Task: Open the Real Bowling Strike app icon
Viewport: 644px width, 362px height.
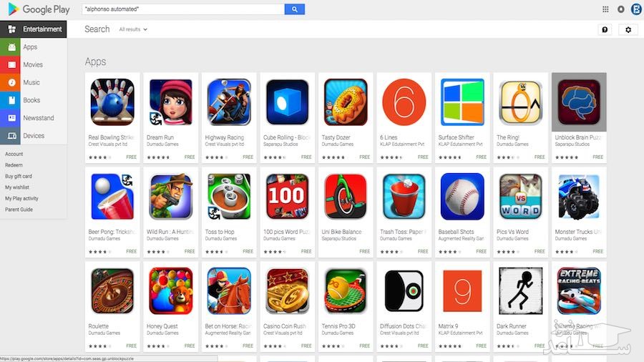Action: point(112,102)
